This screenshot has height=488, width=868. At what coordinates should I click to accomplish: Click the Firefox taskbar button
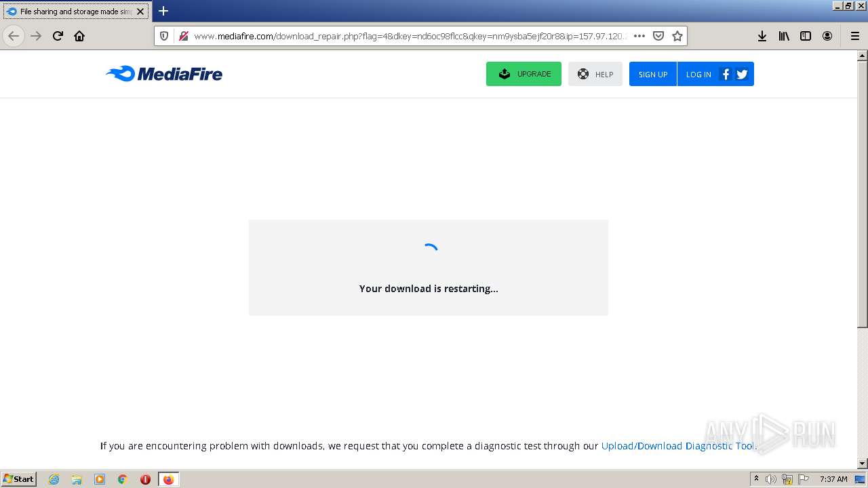[x=168, y=479]
